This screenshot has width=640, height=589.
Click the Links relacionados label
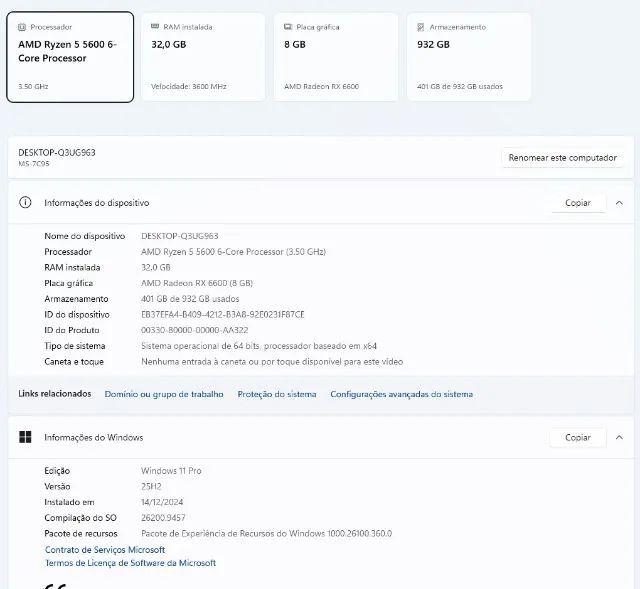[x=55, y=394]
